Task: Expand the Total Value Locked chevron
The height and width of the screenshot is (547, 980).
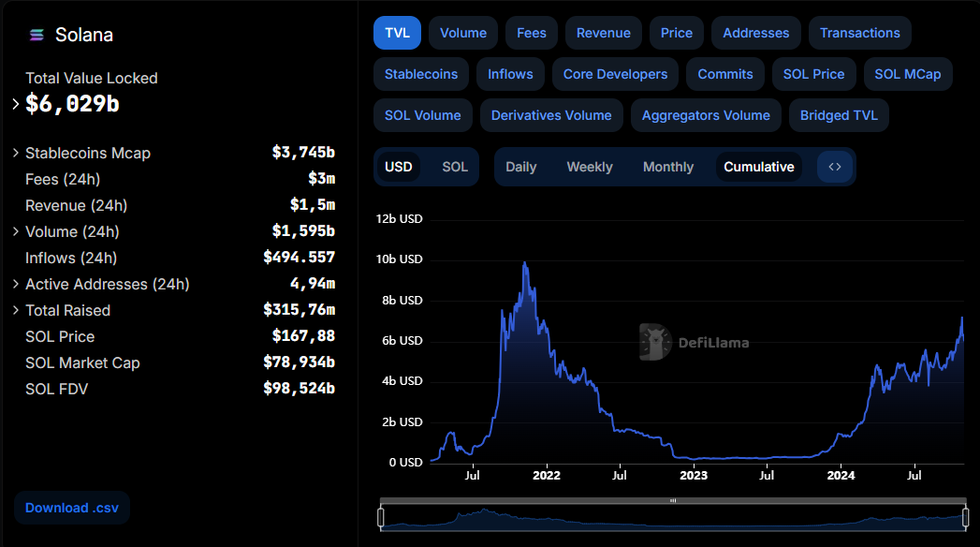Action: (16, 104)
